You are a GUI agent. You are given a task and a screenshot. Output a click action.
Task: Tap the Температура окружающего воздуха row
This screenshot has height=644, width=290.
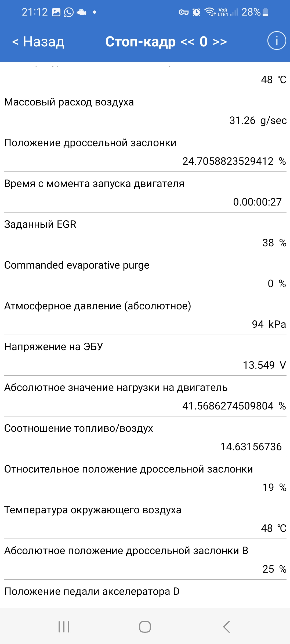tap(145, 519)
